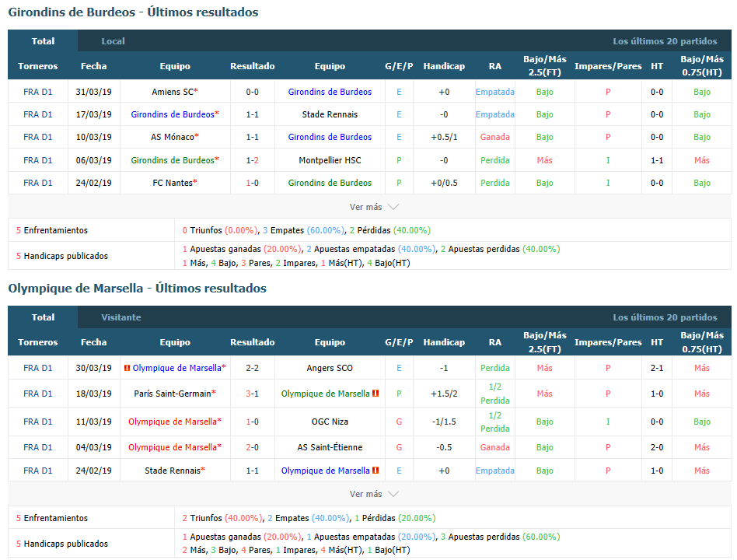The image size is (737, 560).
Task: Open the Local tab for Burdeos
Action: (113, 41)
